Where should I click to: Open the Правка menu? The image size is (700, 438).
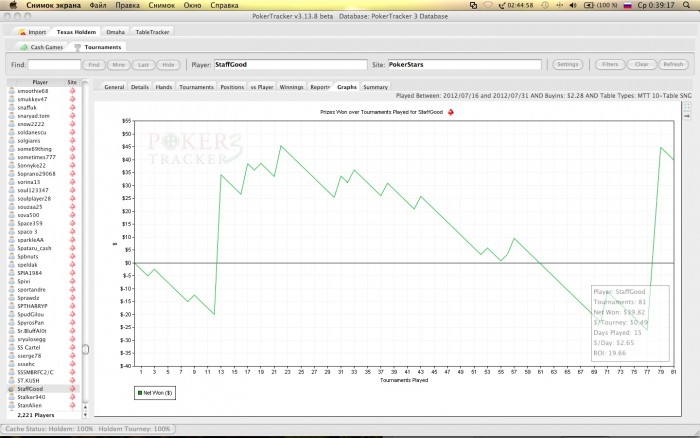pyautogui.click(x=127, y=5)
